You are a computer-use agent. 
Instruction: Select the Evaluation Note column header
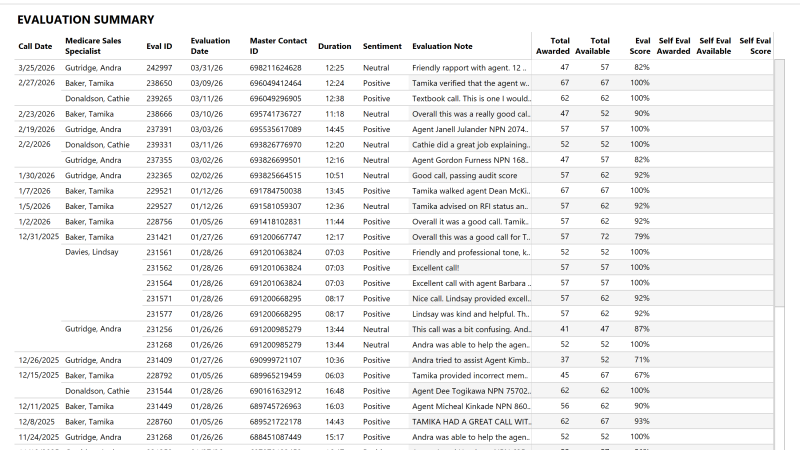pos(442,46)
